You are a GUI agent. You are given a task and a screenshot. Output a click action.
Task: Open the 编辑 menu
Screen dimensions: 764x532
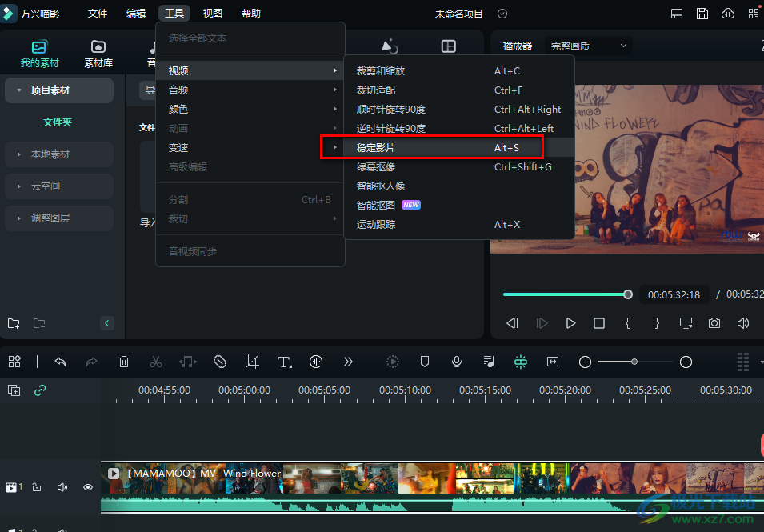[x=135, y=13]
